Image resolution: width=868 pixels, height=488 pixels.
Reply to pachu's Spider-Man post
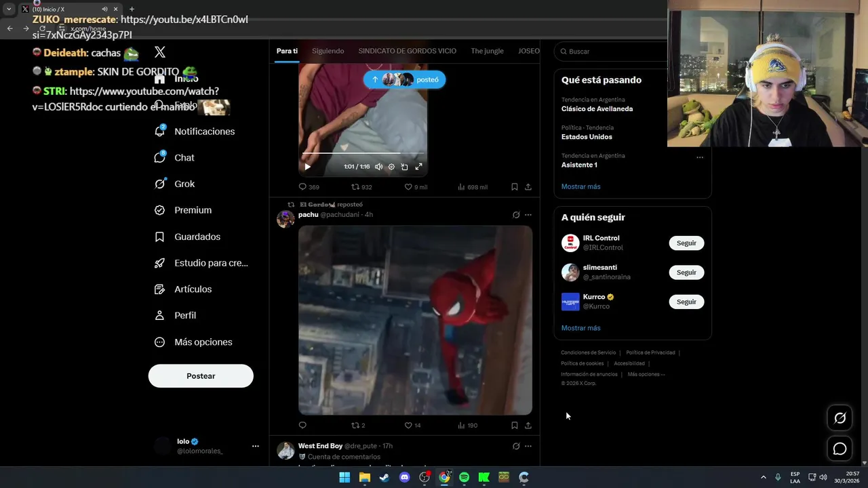[x=302, y=426]
